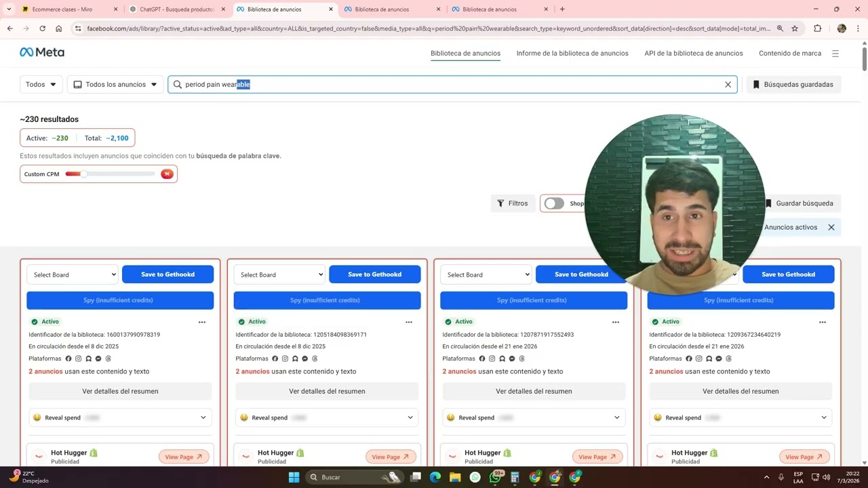This screenshot has width=868, height=488.
Task: Reload the page in Chrome
Action: click(42, 28)
